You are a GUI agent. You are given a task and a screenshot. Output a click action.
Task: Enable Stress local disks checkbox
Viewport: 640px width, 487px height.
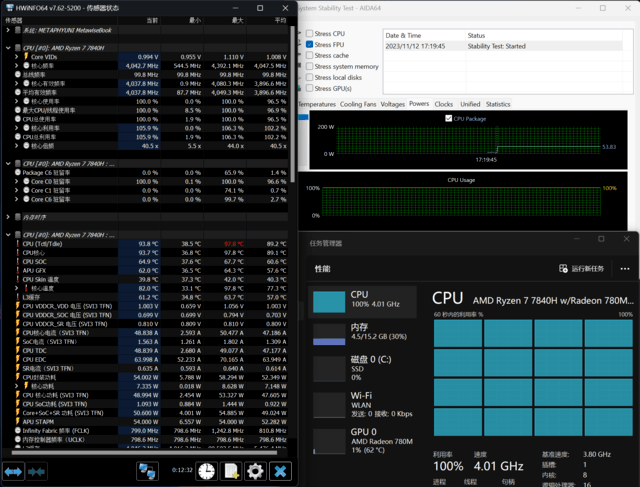pos(309,77)
